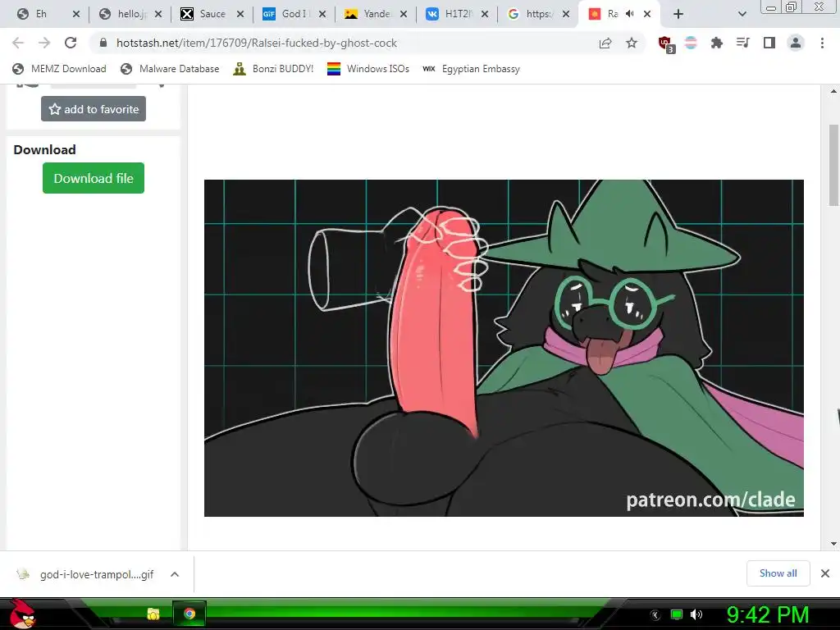840x630 pixels.
Task: Click the browser forward arrow
Action: click(x=44, y=43)
